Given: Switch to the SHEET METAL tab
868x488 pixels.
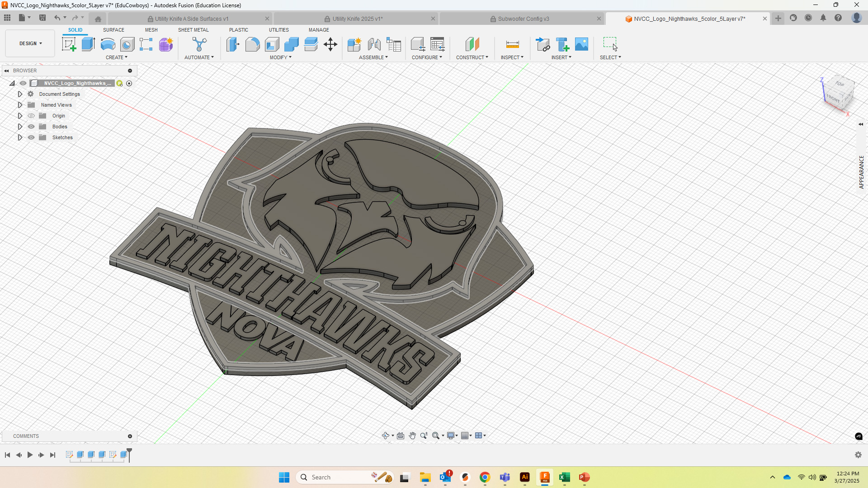Looking at the screenshot, I should (x=193, y=30).
